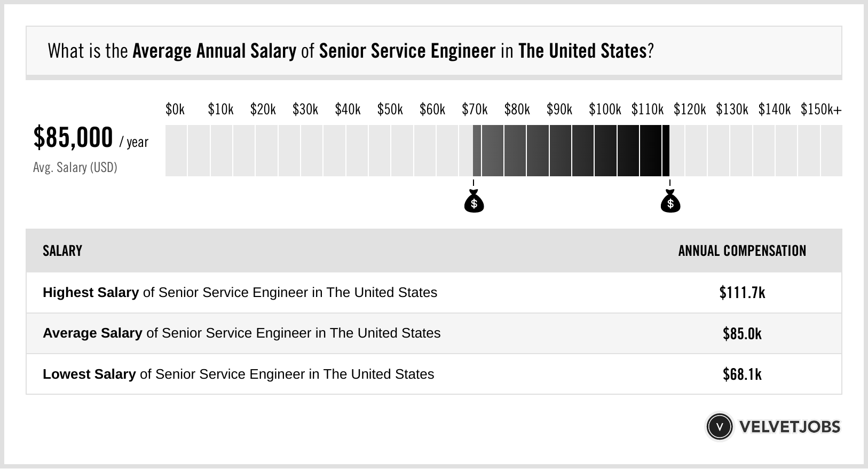The height and width of the screenshot is (469, 868).
Task: Select the Average Salary row text
Action: click(x=241, y=333)
